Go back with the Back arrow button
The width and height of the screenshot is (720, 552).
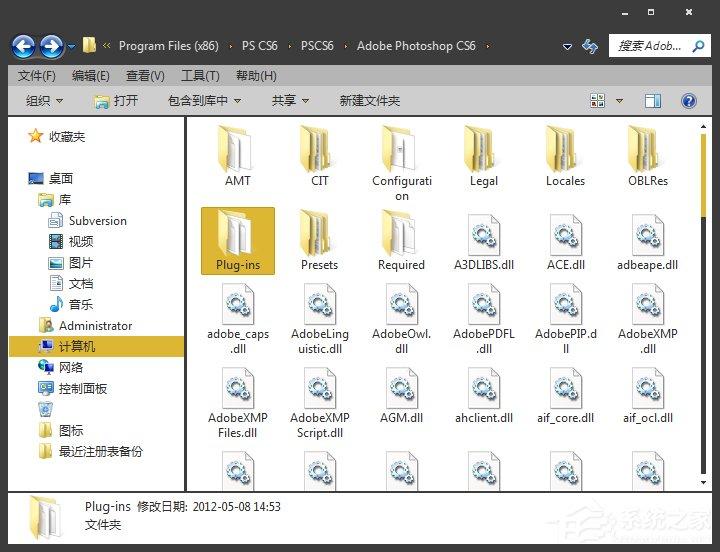23,46
